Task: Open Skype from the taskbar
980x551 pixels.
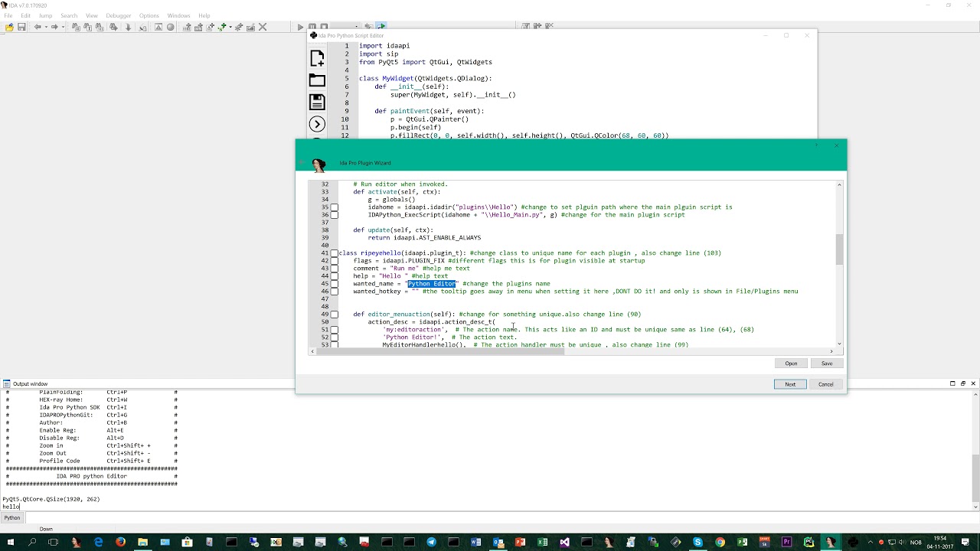Action: tap(697, 542)
